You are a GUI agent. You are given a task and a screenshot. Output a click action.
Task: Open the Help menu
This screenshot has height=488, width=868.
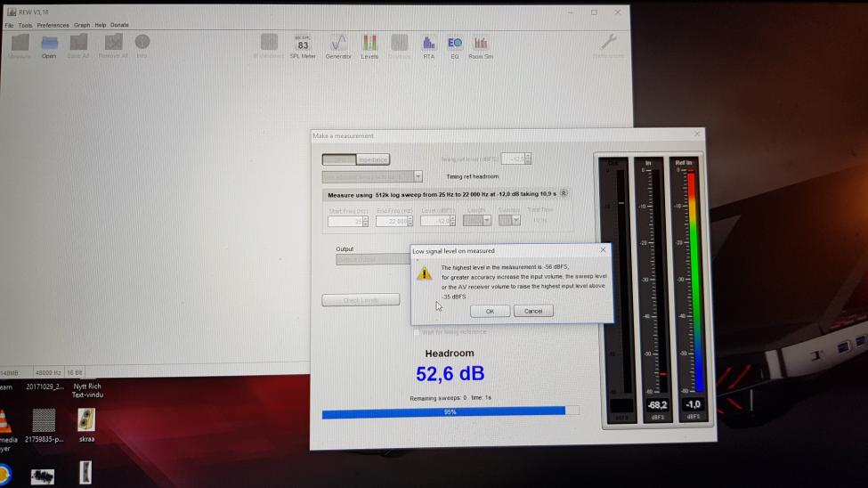pyautogui.click(x=101, y=25)
